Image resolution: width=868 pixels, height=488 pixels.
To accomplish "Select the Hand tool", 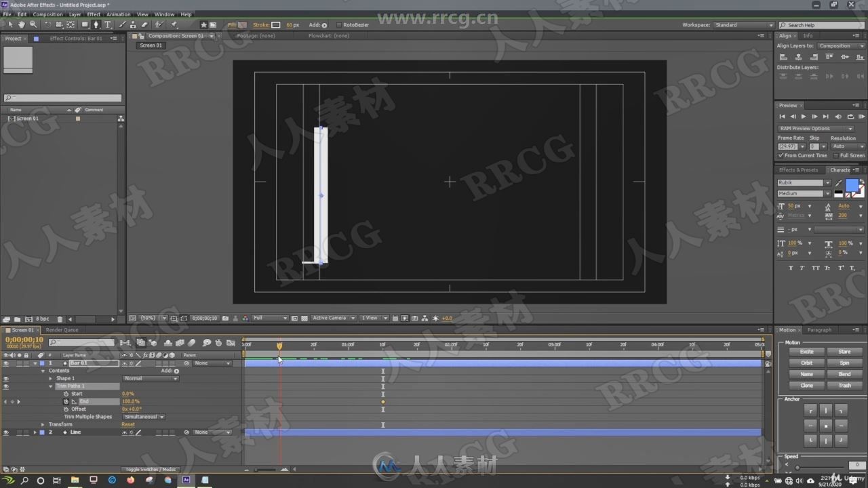I will 22,24.
